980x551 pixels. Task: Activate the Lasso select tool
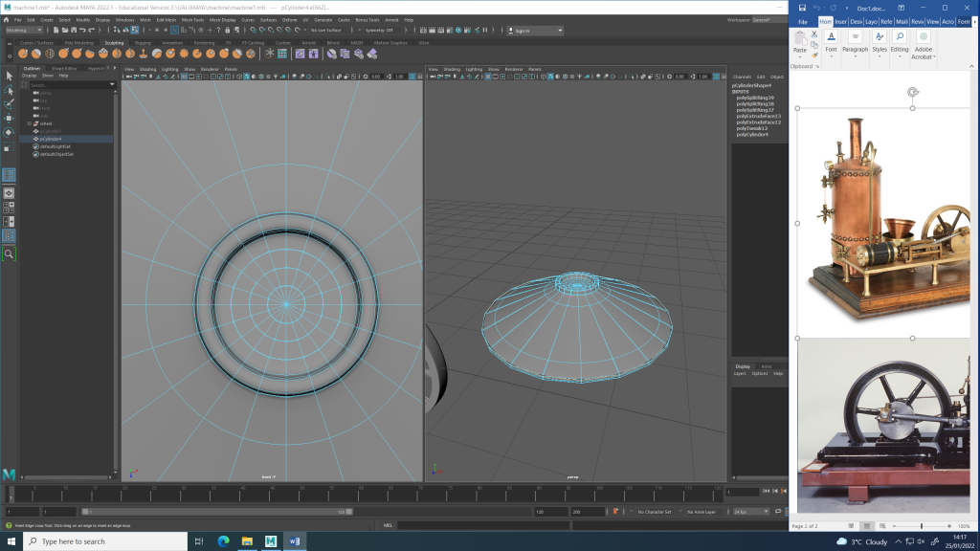coord(9,90)
